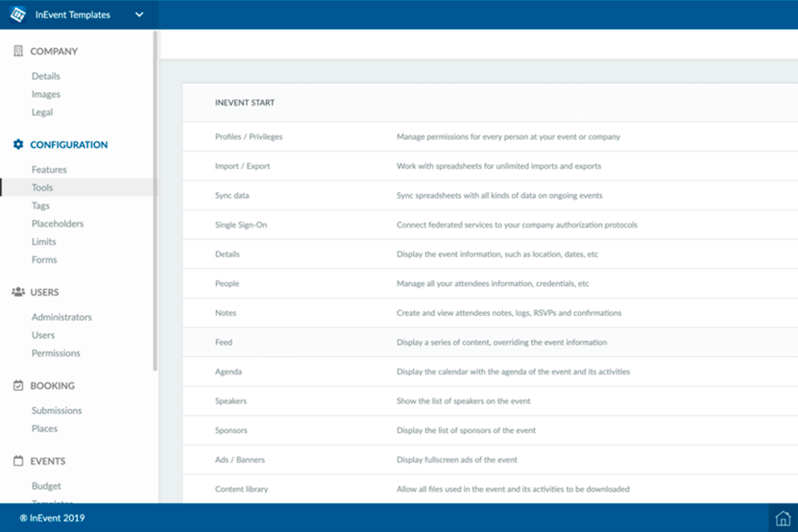Open Profiles / Privileges settings
Viewport: 798px width, 532px height.
[251, 136]
